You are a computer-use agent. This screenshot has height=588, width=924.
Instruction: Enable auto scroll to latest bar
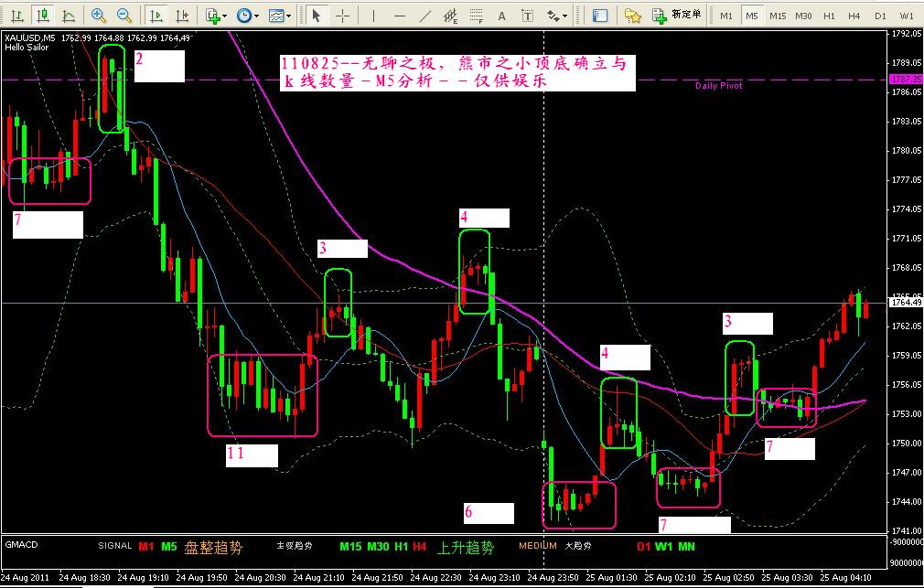(x=157, y=16)
